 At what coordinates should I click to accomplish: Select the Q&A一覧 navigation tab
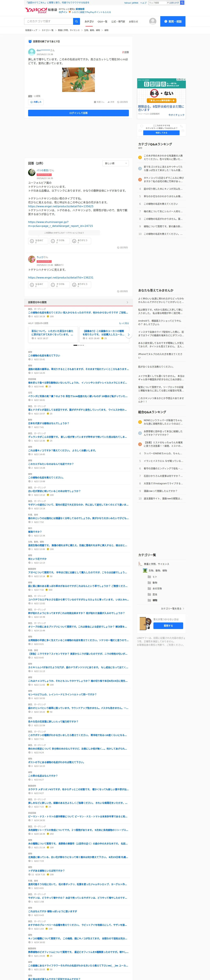(102, 22)
